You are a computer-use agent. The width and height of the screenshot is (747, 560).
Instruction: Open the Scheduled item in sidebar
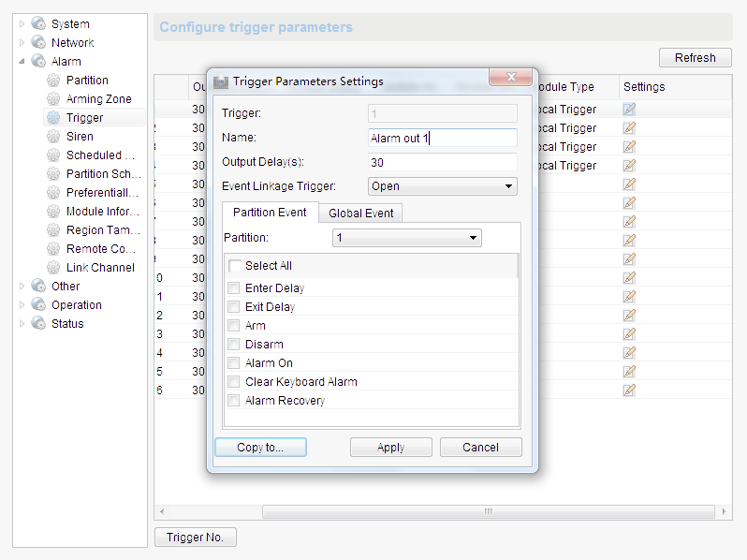pyautogui.click(x=100, y=155)
